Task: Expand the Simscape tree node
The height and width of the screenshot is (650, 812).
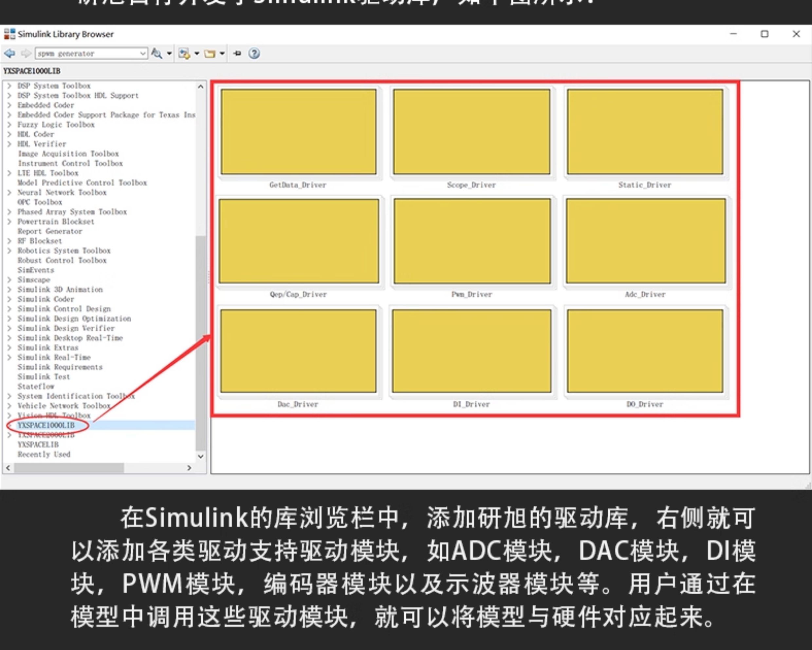Action: (x=9, y=280)
